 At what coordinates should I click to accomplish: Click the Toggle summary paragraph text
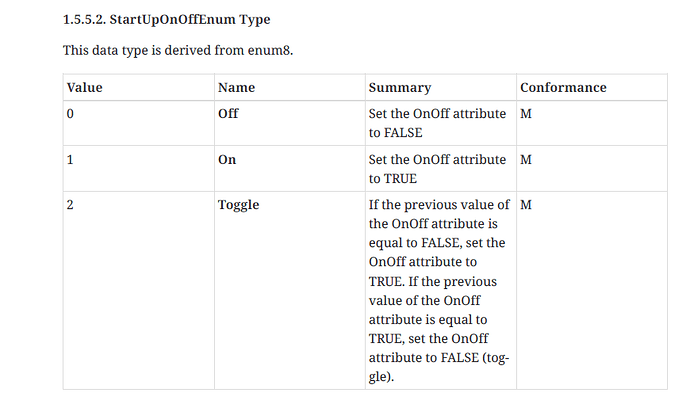439,290
